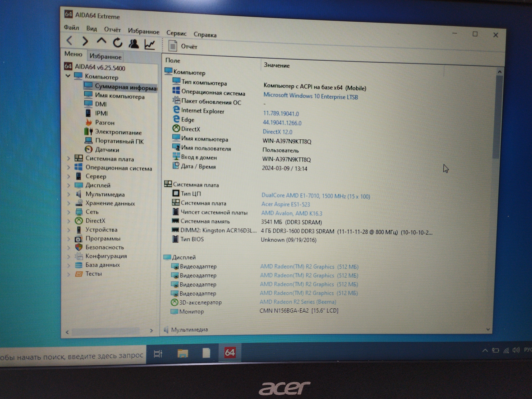Click the База данных icon in tree
Viewport: 532px width, 399px height.
coord(79,265)
